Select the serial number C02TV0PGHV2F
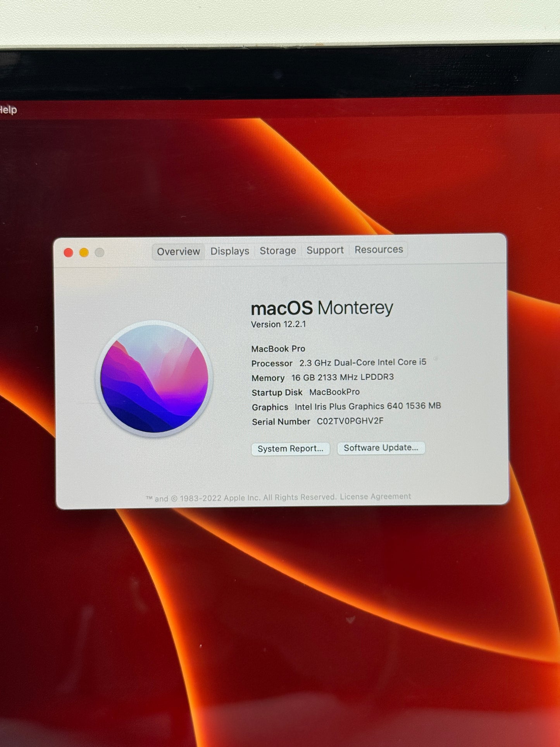Viewport: 560px width, 747px height. [x=350, y=421]
